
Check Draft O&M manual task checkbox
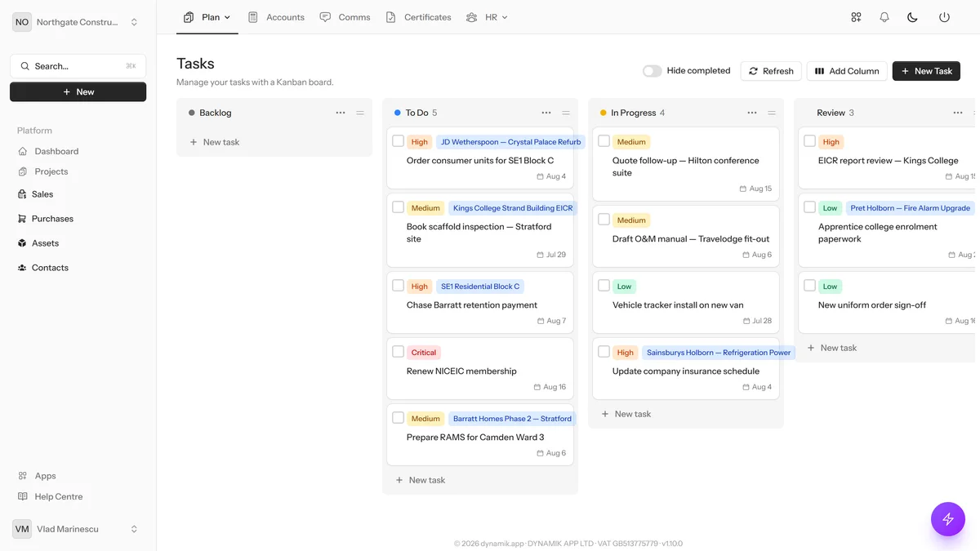(x=604, y=220)
